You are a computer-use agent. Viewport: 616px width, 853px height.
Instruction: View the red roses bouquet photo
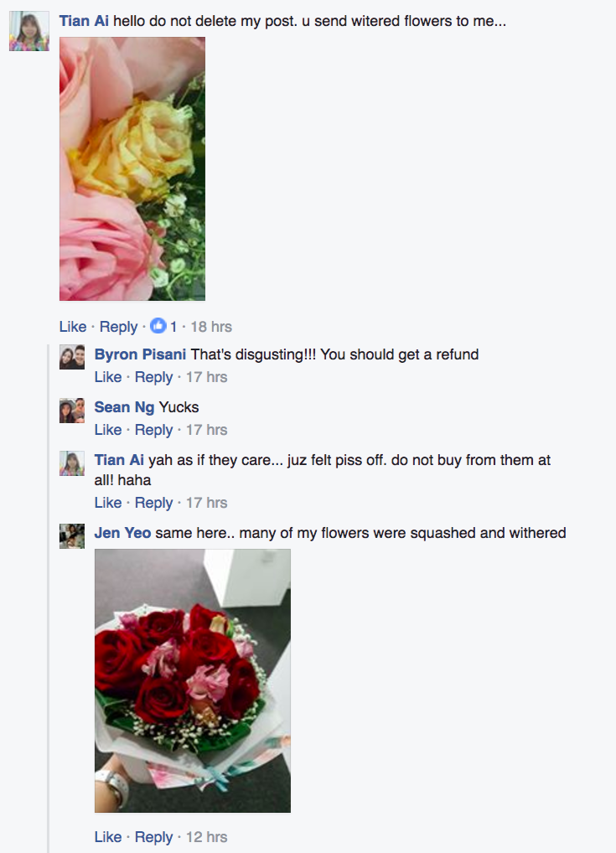click(x=193, y=680)
